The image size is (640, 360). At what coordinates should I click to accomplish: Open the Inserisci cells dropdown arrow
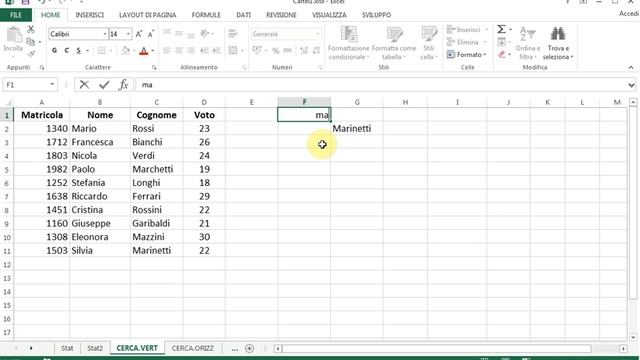point(486,29)
